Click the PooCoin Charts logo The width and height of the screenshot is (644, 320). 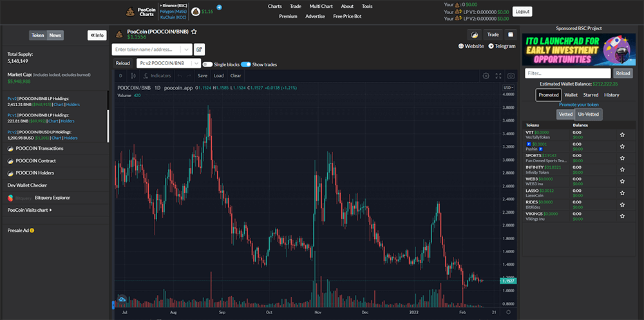(x=140, y=12)
